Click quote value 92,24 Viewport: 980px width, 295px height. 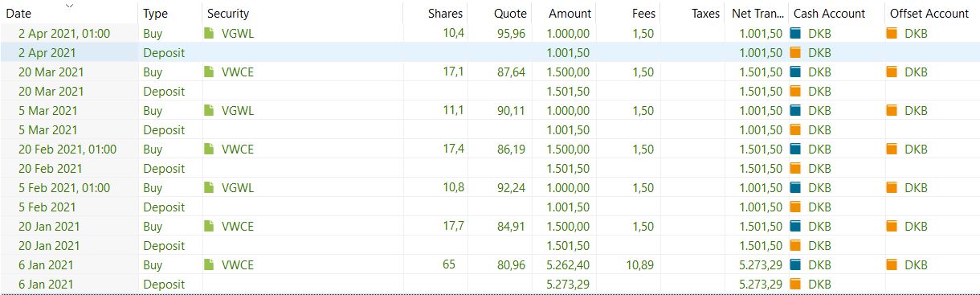point(512,187)
